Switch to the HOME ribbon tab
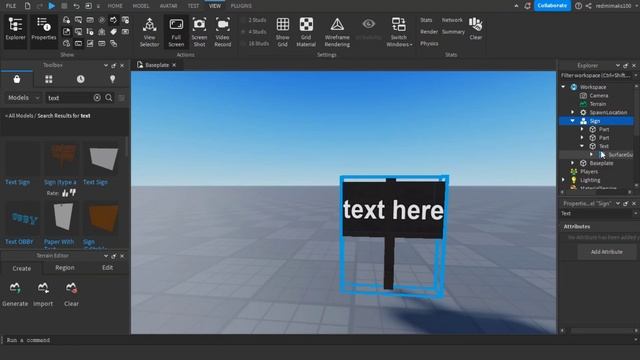 pos(115,6)
